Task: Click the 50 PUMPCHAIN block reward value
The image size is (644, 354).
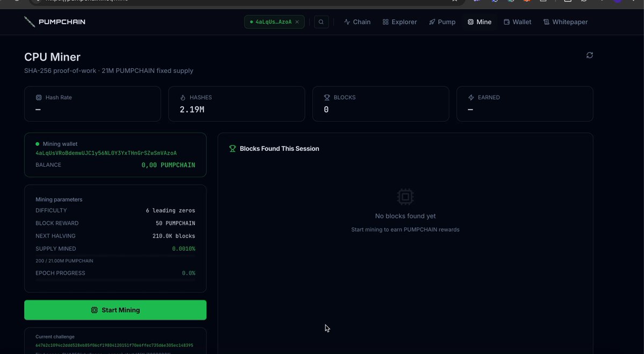Action: pos(176,223)
